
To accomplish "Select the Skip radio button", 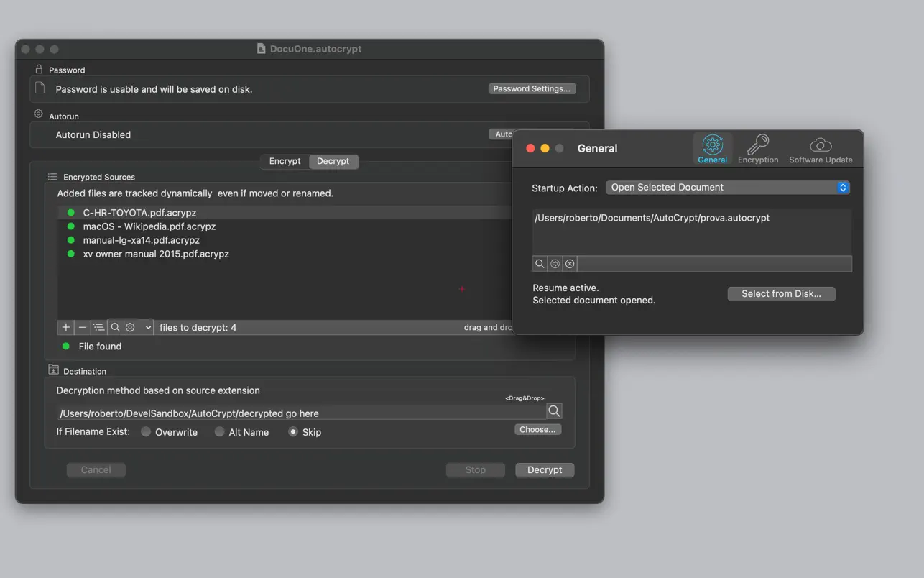I will [x=293, y=432].
